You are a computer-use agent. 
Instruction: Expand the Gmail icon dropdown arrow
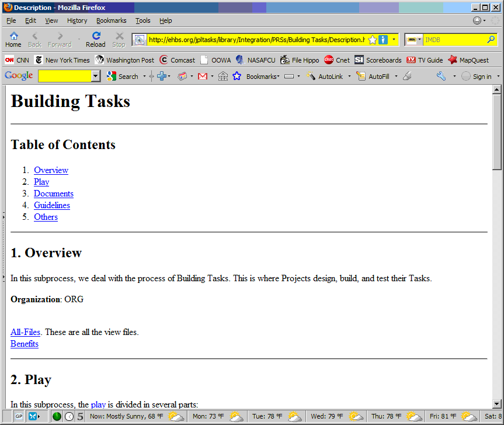coord(212,76)
